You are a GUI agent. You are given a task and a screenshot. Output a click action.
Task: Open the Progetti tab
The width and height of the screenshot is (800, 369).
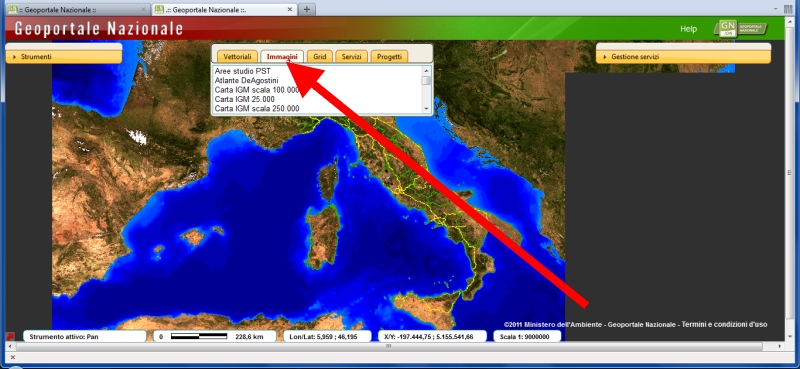389,57
